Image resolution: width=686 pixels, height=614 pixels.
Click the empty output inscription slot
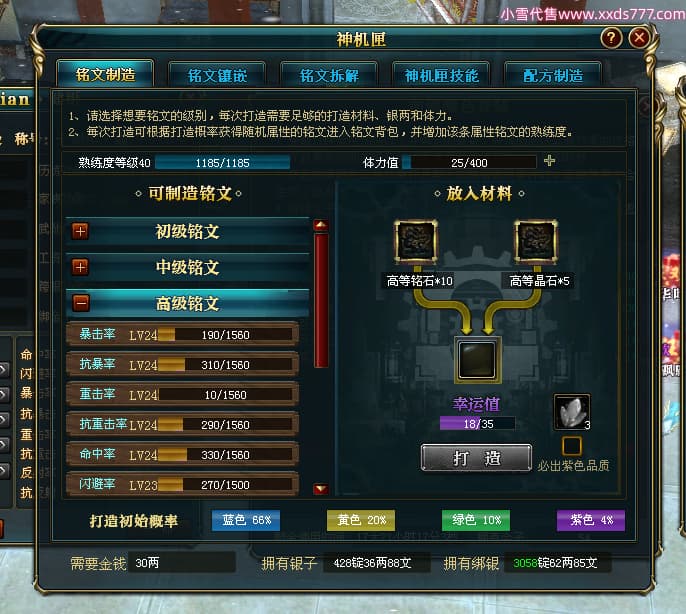[477, 360]
